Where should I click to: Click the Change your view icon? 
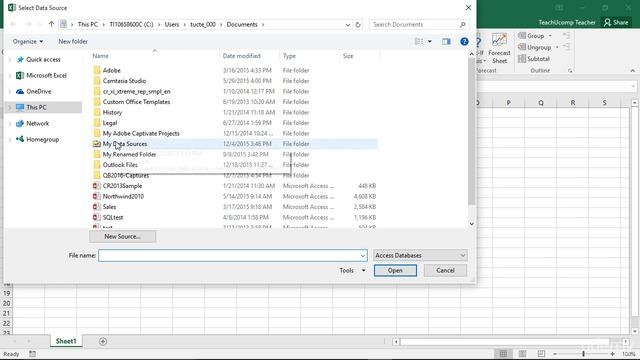[x=419, y=41]
